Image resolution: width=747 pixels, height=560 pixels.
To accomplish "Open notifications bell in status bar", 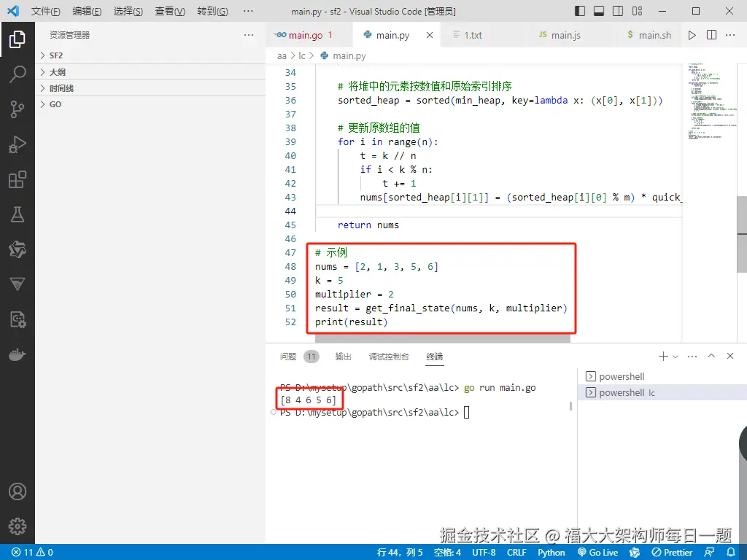I will pyautogui.click(x=731, y=552).
